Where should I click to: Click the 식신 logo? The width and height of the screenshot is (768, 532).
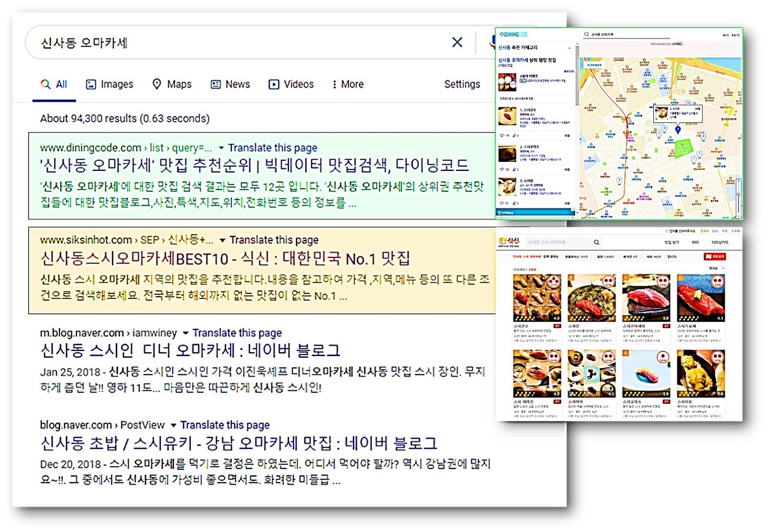(510, 242)
